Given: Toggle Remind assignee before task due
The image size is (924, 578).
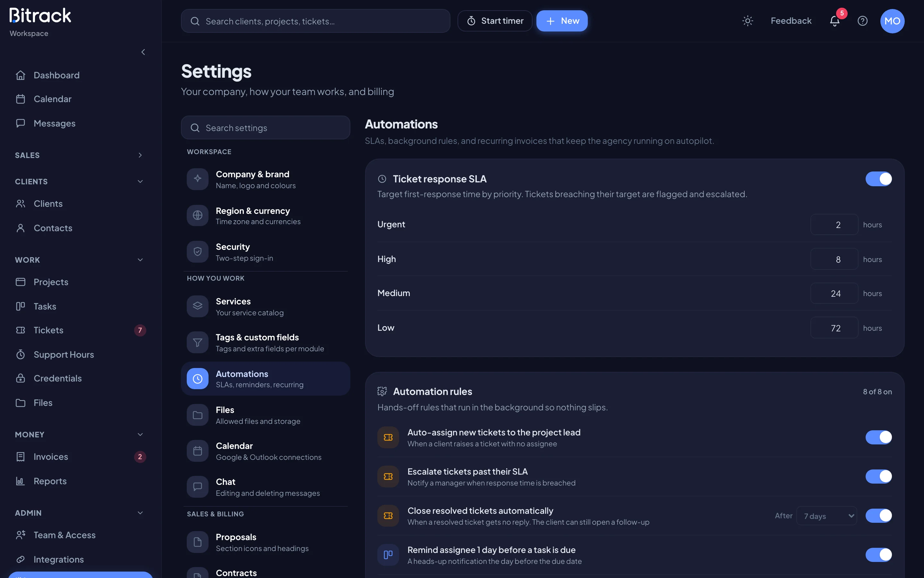Looking at the screenshot, I should [x=878, y=555].
